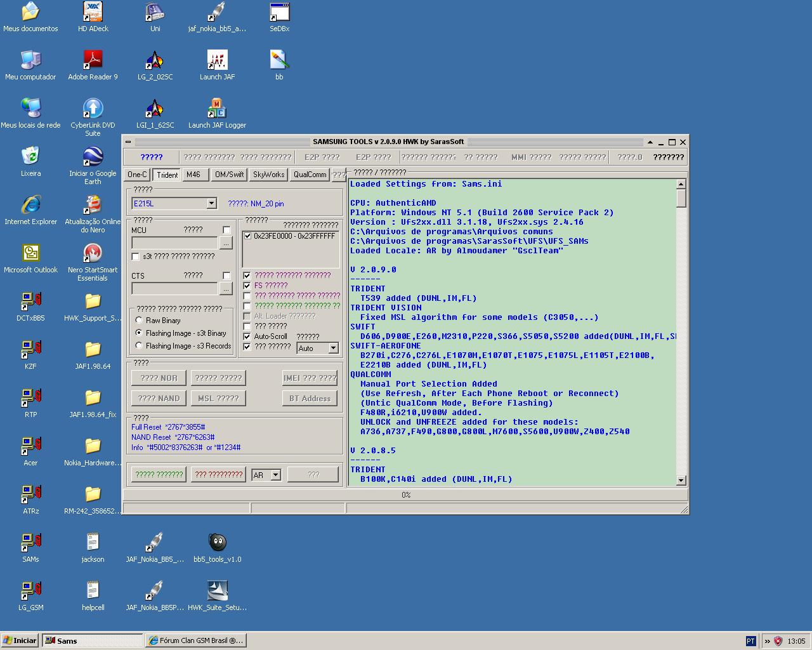Open bb5_tools_v1.0 desktop icon
812x650 pixels.
click(217, 543)
